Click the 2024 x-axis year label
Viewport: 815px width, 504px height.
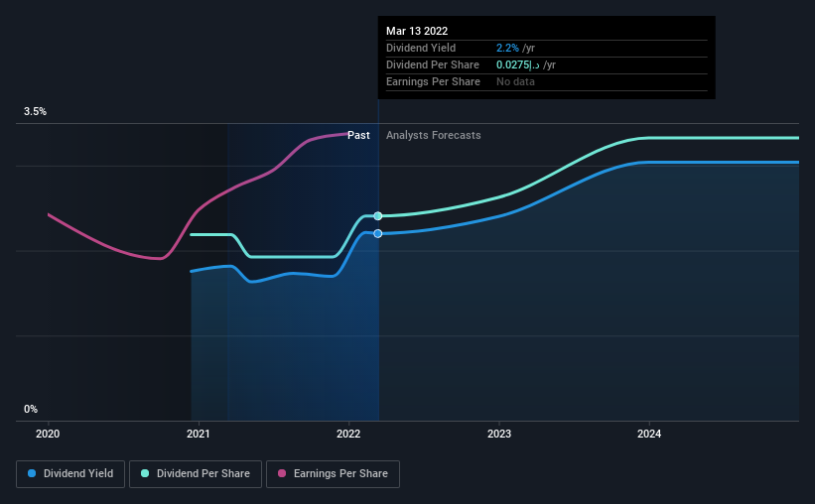[x=649, y=434]
